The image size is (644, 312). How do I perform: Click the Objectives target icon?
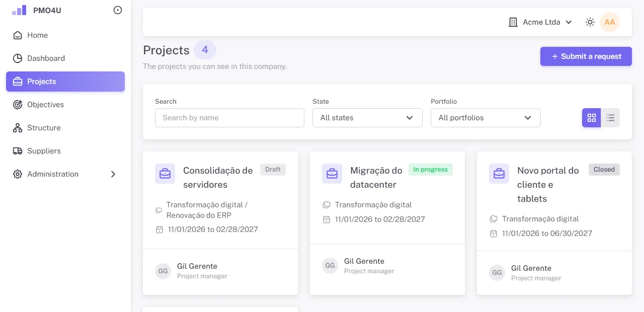point(18,105)
